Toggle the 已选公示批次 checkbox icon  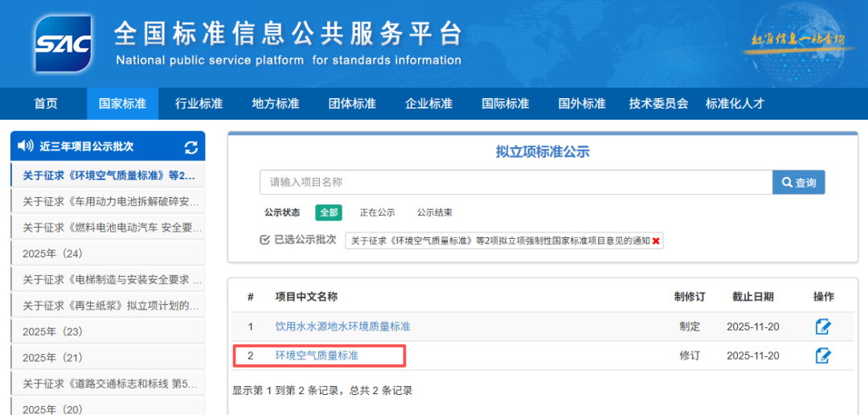[264, 240]
